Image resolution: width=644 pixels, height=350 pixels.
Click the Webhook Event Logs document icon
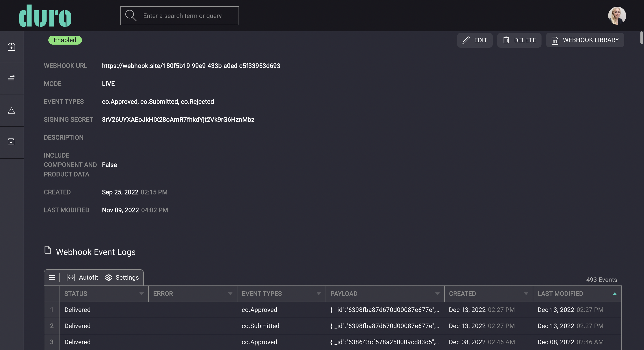[x=47, y=250]
